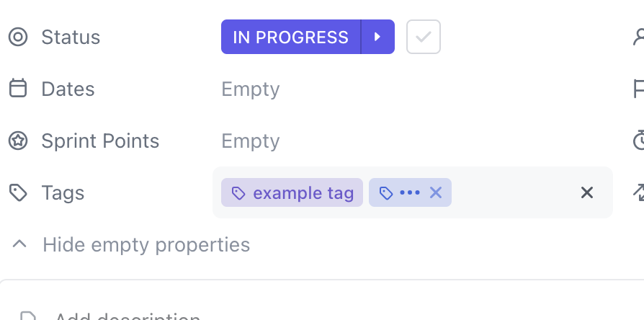Click the Sprint Points star icon
The image size is (644, 320).
[18, 141]
